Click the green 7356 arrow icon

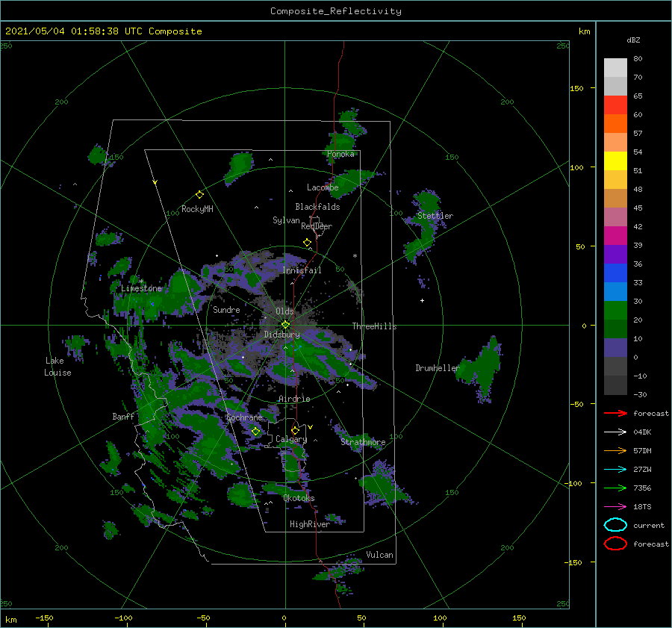[x=615, y=488]
